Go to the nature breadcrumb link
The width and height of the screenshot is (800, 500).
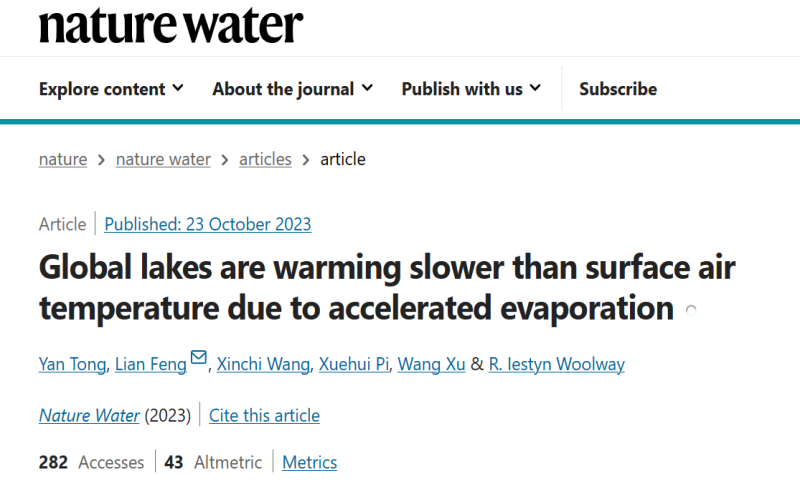pyautogui.click(x=63, y=159)
